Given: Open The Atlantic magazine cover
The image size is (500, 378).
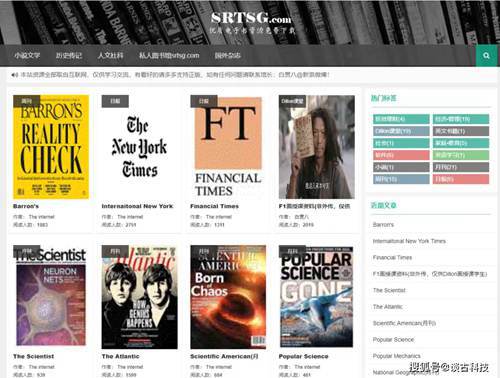Looking at the screenshot, I should point(139,297).
